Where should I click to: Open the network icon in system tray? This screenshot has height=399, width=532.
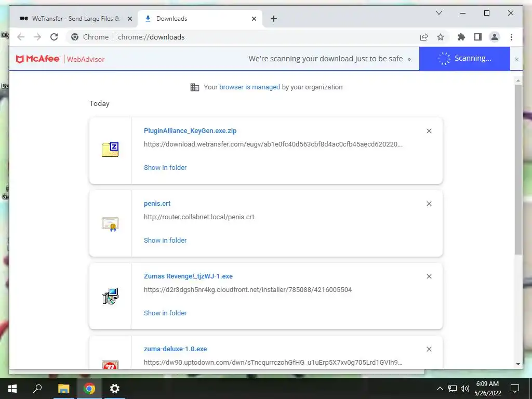(453, 389)
